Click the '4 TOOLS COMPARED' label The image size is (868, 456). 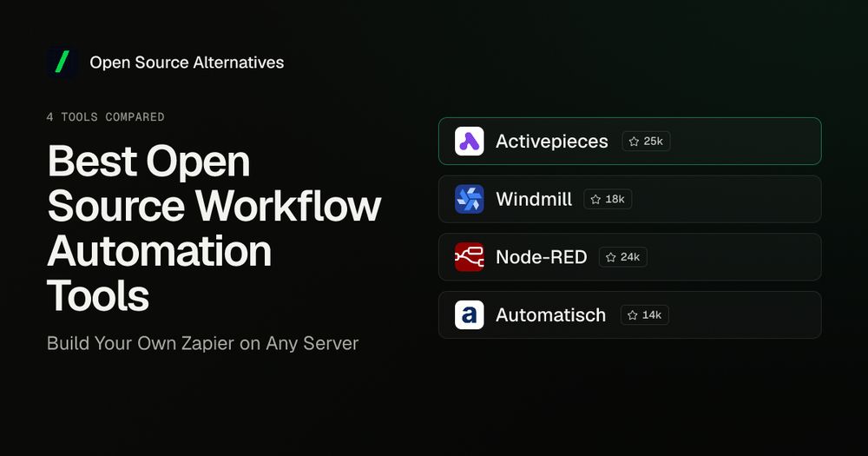(105, 117)
